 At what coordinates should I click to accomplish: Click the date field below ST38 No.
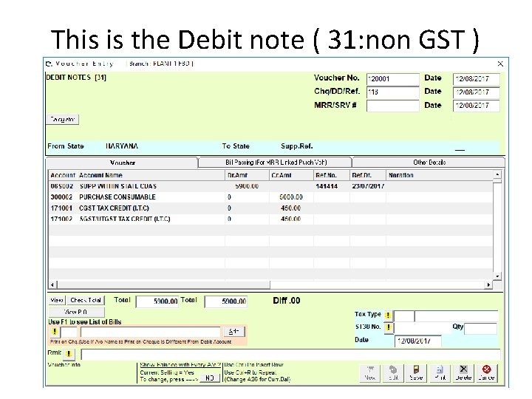pyautogui.click(x=418, y=341)
